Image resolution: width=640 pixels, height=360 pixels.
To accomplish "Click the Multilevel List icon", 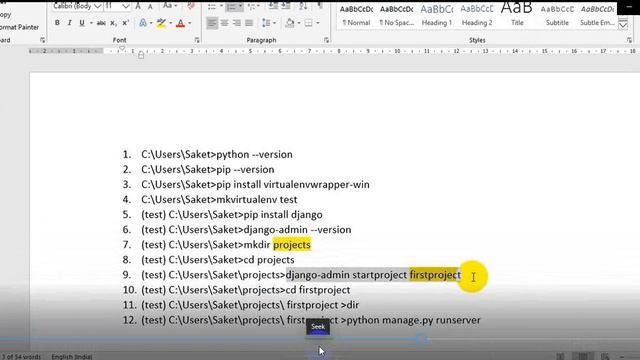I will 251,6.
